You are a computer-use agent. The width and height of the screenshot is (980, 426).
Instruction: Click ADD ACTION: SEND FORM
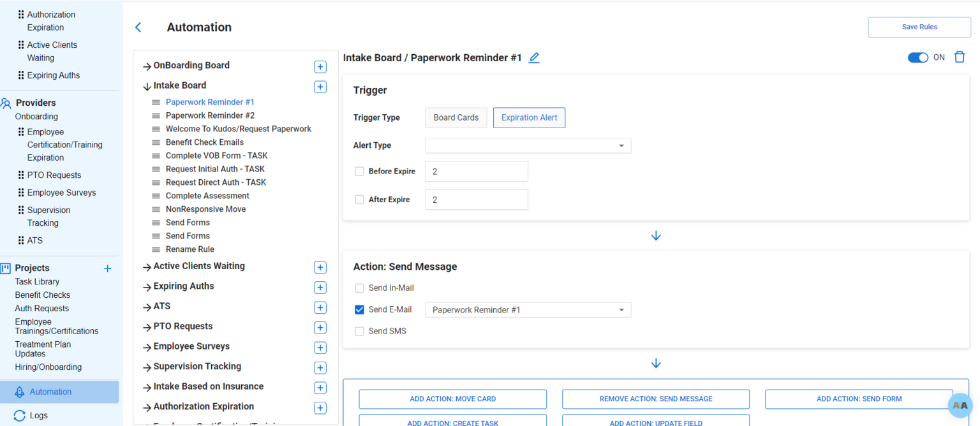coord(859,399)
